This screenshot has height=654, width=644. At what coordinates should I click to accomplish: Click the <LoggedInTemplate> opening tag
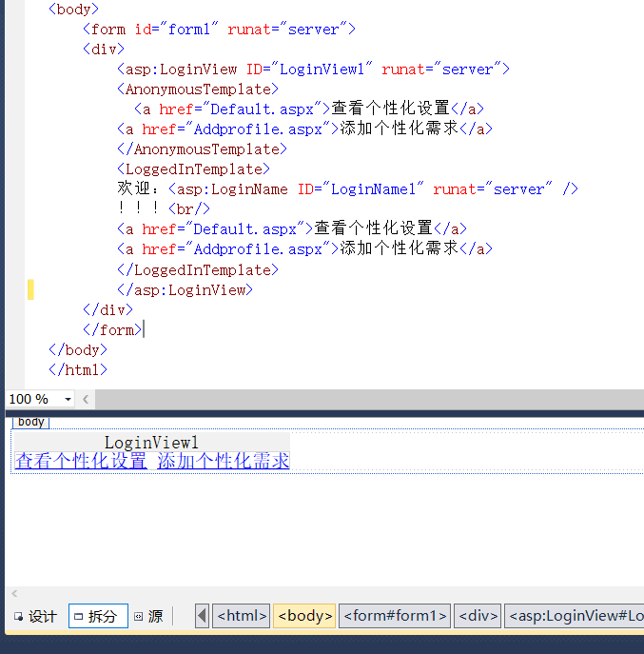tap(194, 169)
